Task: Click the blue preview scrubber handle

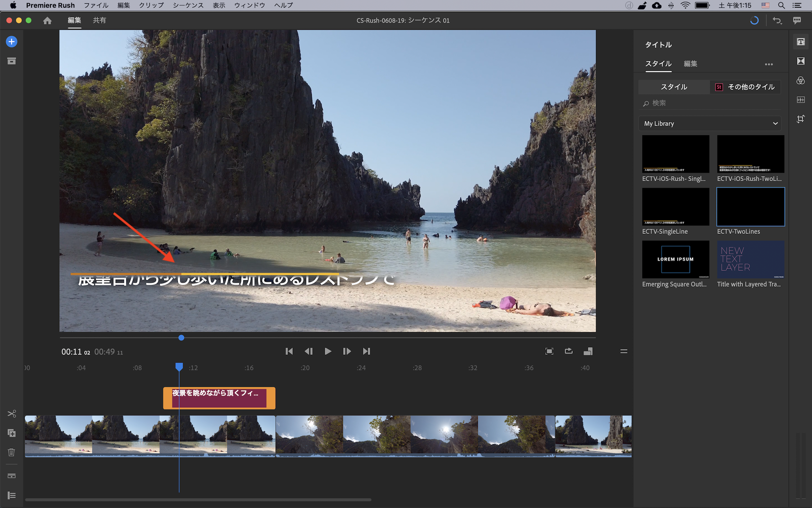Action: tap(181, 338)
